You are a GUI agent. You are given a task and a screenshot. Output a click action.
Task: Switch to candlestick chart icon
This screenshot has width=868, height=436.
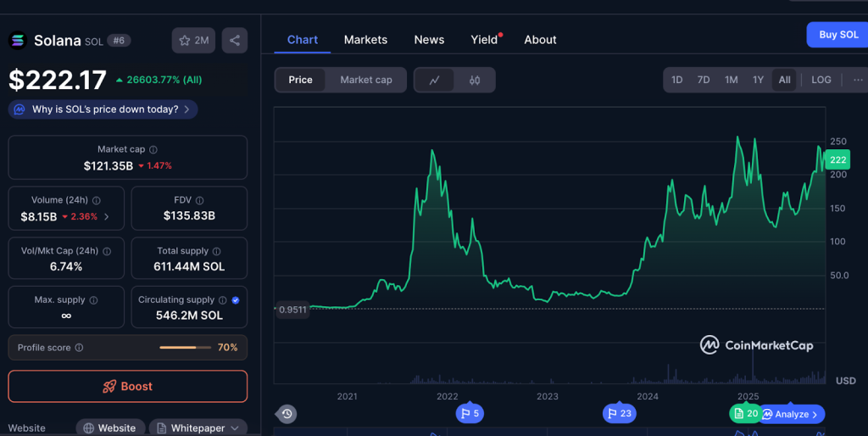coord(475,80)
